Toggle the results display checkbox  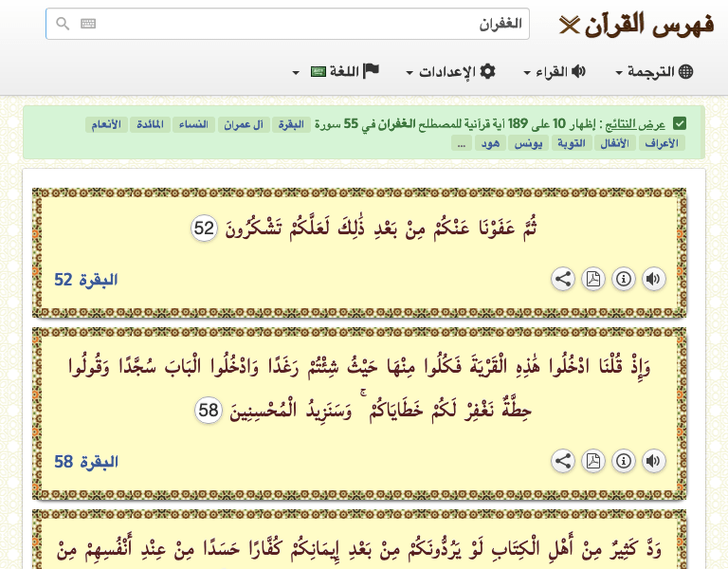coord(680,123)
